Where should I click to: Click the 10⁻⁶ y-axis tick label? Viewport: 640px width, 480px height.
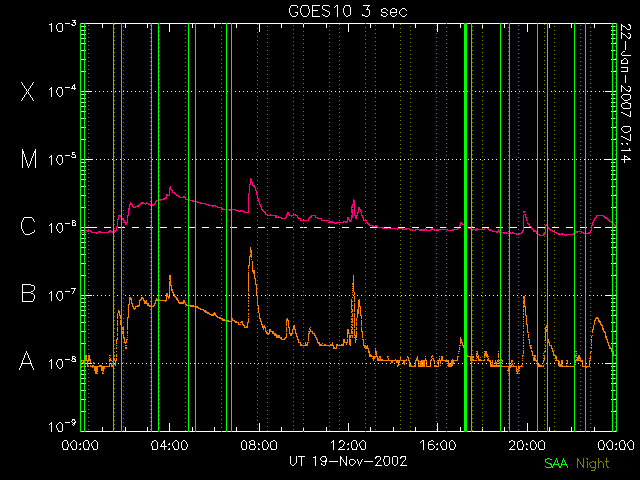(62, 227)
